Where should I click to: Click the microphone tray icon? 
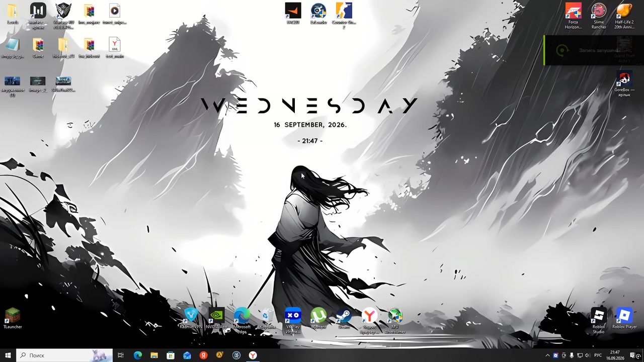pos(572,355)
